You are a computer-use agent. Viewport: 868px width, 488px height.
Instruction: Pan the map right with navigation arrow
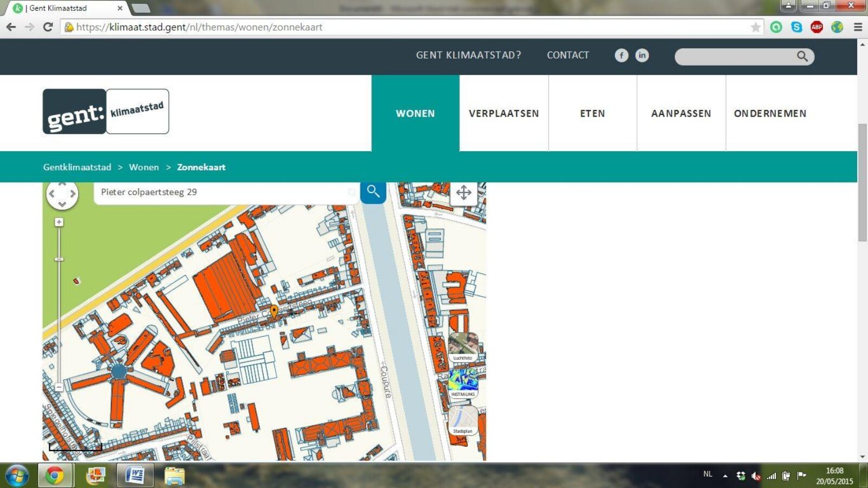coord(73,194)
